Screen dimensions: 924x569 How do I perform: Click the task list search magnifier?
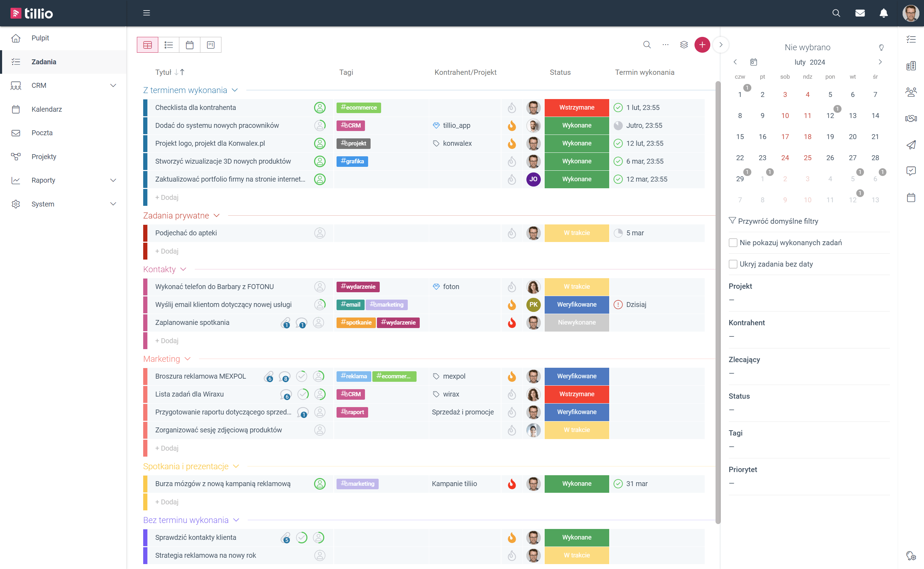click(647, 45)
